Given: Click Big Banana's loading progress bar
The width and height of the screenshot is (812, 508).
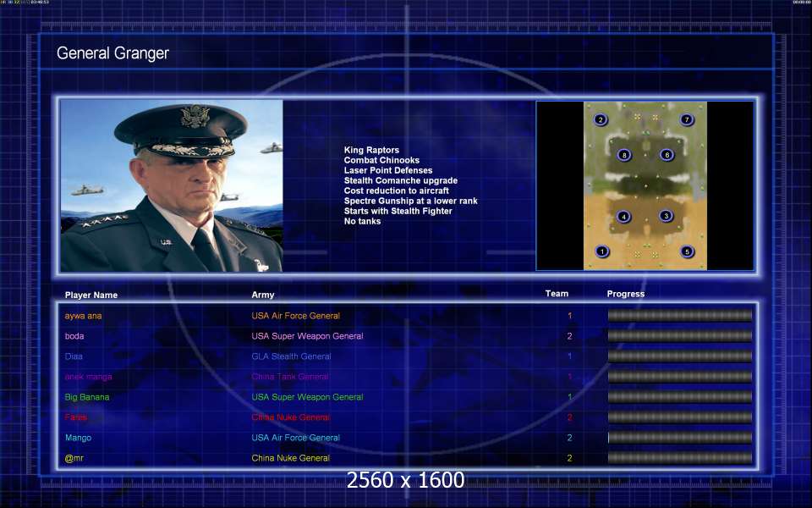Looking at the screenshot, I should (680, 397).
